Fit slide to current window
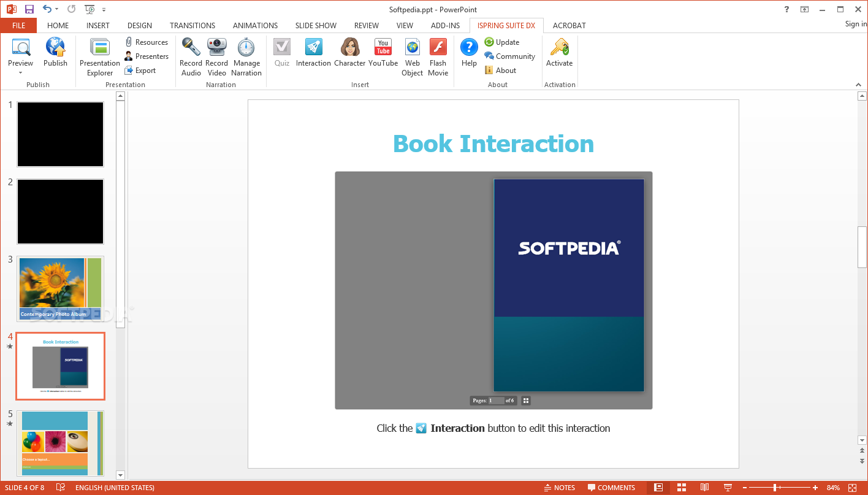Viewport: 868px width, 495px height. tap(853, 488)
